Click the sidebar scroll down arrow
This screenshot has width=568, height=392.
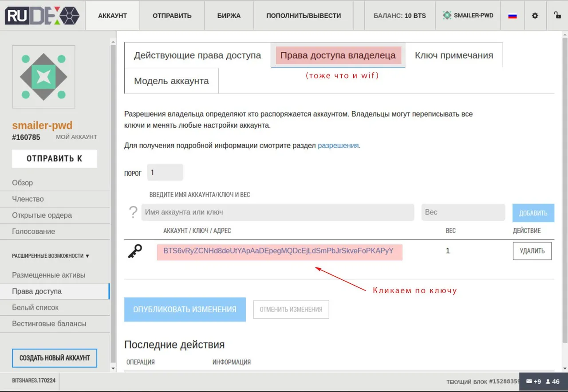coord(113,368)
